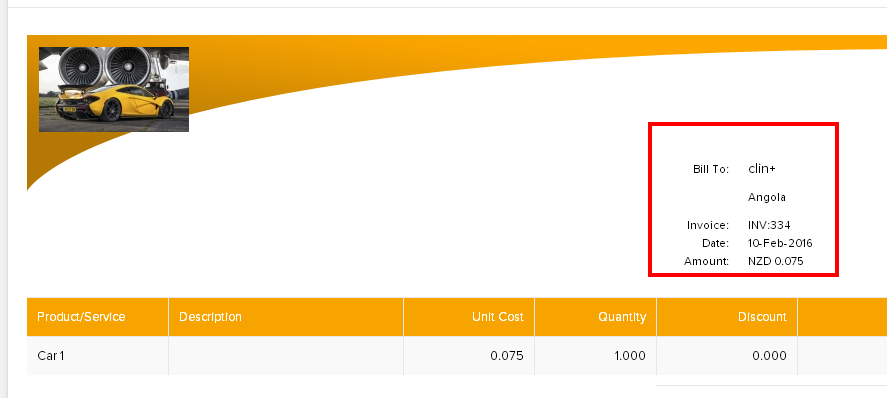The width and height of the screenshot is (887, 398).
Task: Click the yellow sports car logo image
Action: [114, 89]
